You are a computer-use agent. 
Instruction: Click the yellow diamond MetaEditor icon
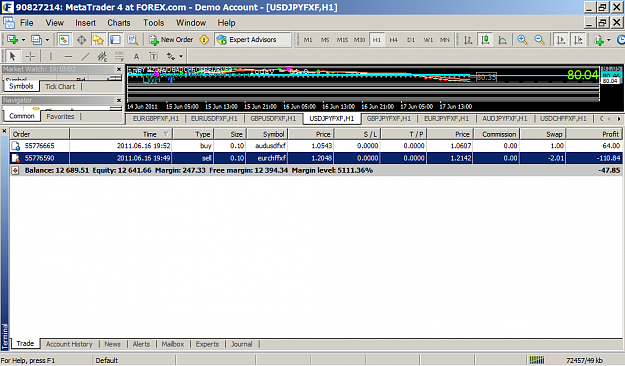(204, 40)
